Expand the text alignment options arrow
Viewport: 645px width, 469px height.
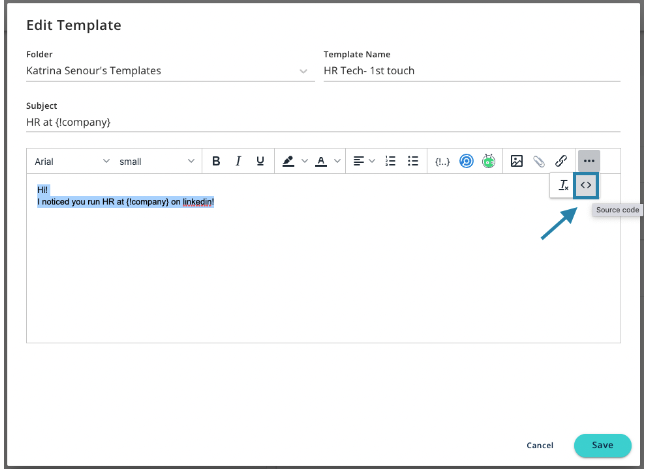point(372,161)
